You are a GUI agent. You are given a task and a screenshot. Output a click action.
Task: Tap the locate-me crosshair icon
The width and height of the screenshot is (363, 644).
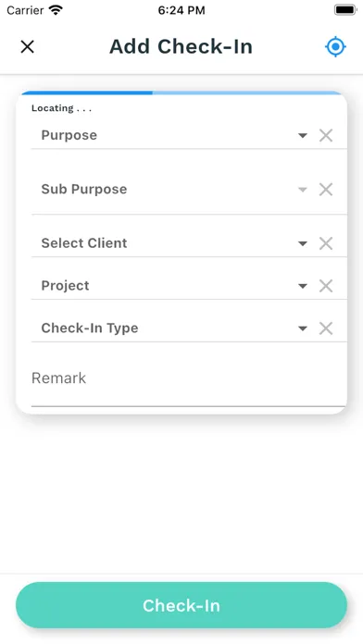[x=335, y=47]
